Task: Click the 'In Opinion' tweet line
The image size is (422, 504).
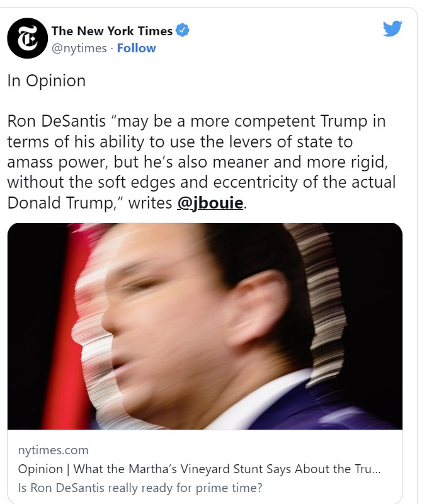Action: [47, 81]
